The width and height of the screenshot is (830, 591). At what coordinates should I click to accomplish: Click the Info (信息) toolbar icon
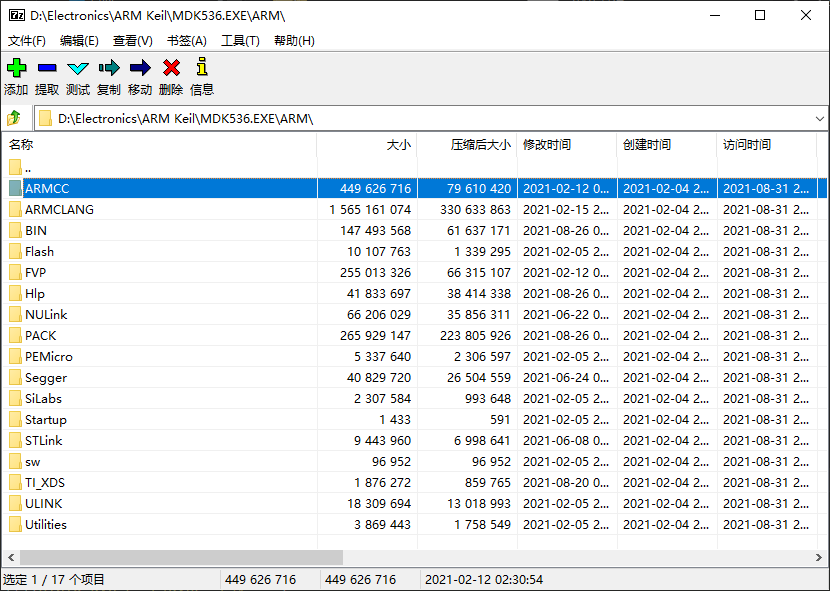click(x=202, y=67)
